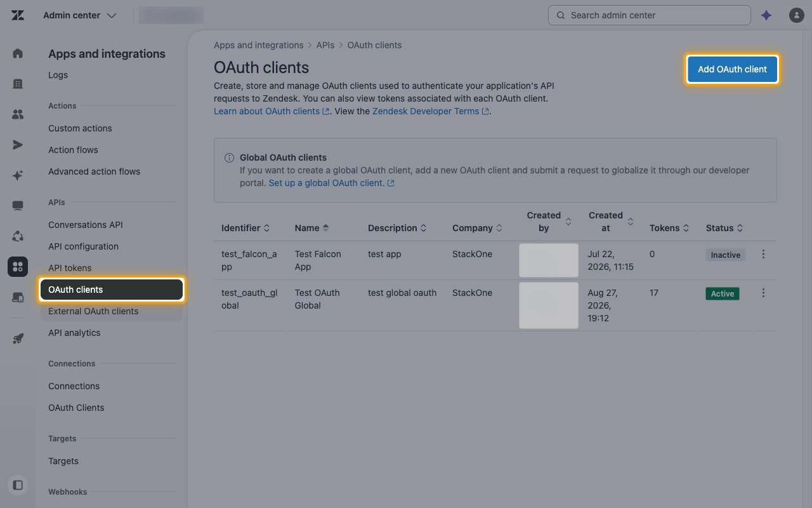812x508 pixels.
Task: Click the Inactive status badge
Action: [726, 255]
